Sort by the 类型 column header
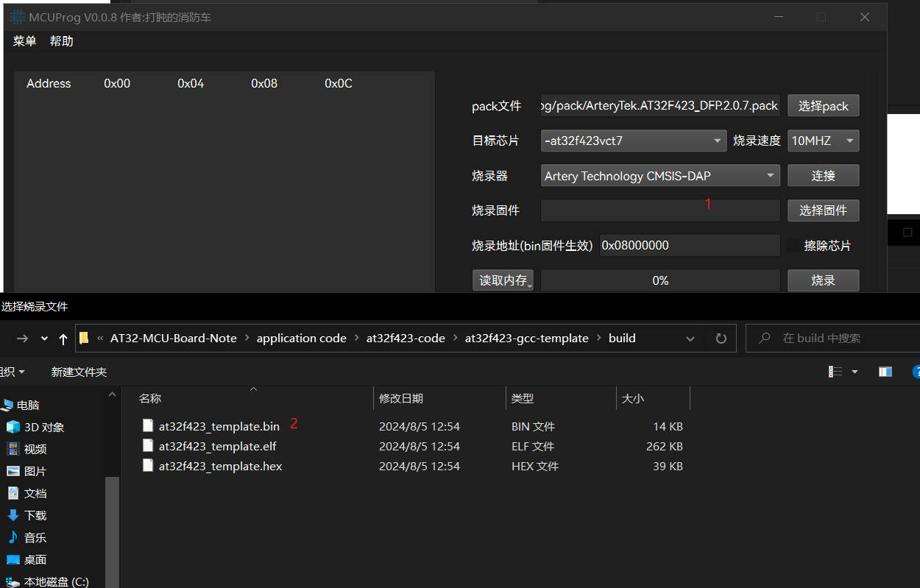The height and width of the screenshot is (588, 920). coord(523,399)
